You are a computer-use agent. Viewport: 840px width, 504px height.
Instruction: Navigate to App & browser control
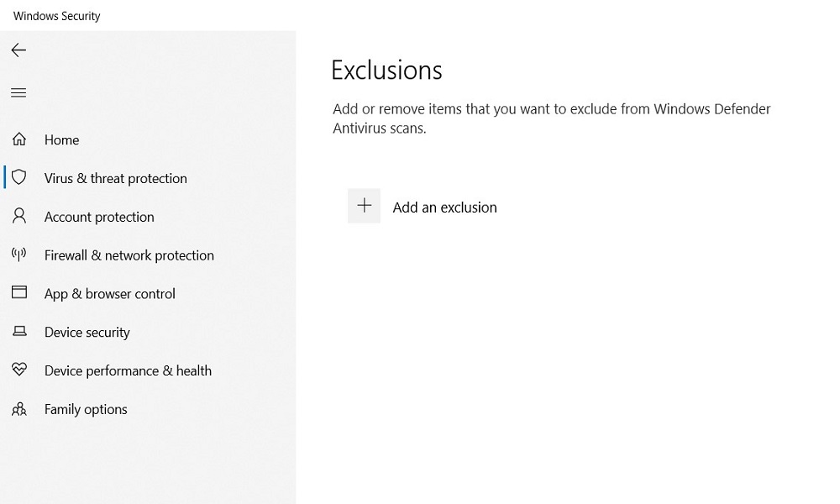(x=110, y=294)
